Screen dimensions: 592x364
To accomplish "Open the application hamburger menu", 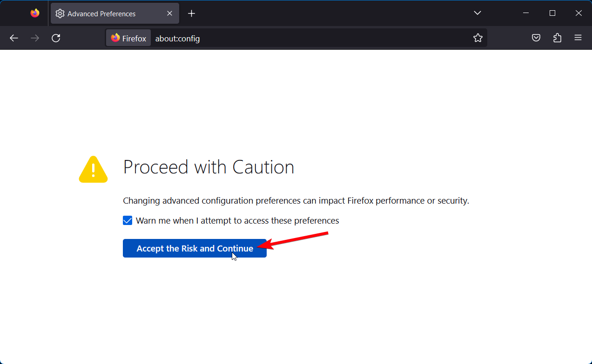I will coord(578,38).
